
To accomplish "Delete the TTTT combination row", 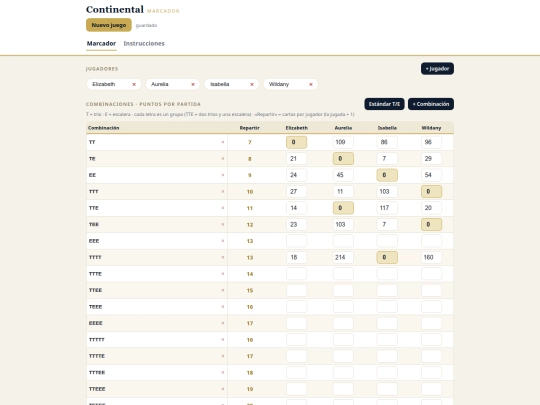I will coord(222,257).
